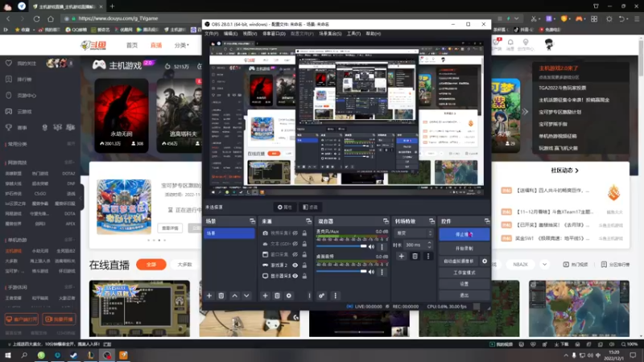
Task: Select the scene entry in scenes list
Action: (229, 233)
